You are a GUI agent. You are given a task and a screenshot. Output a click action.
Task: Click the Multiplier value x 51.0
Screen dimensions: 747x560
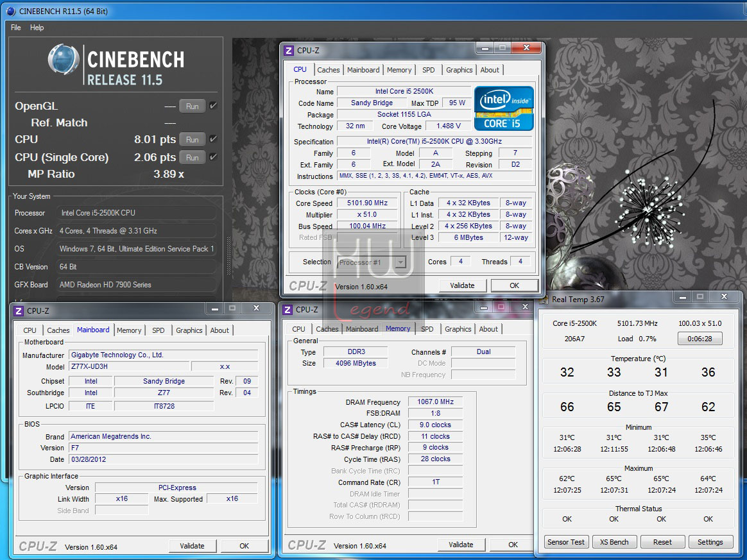(367, 215)
